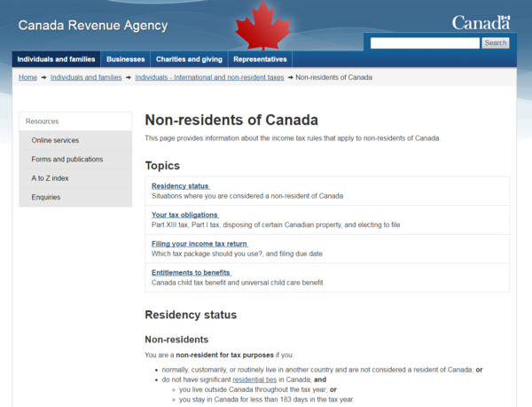Go to Home breadcrumb link
This screenshot has width=532, height=407.
click(27, 77)
